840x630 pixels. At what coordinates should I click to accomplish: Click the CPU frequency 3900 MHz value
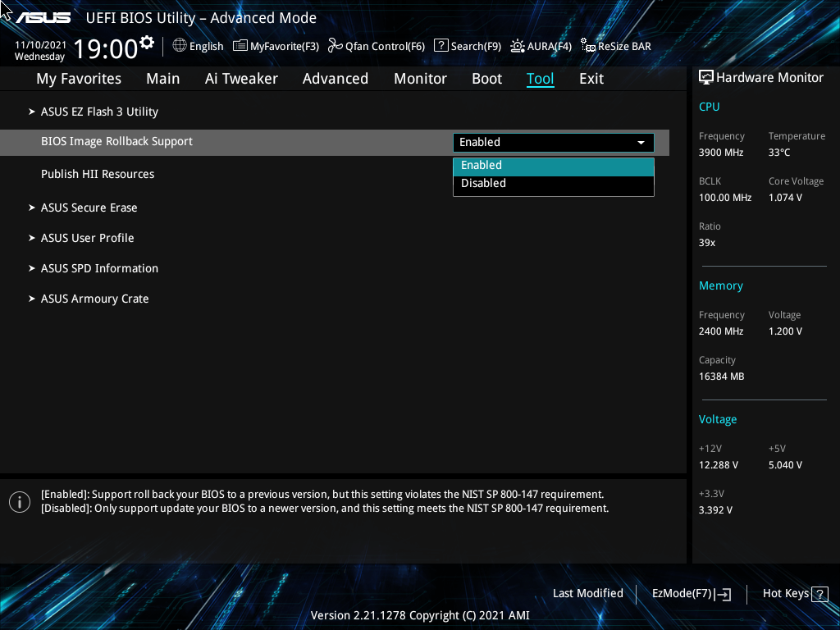point(720,153)
